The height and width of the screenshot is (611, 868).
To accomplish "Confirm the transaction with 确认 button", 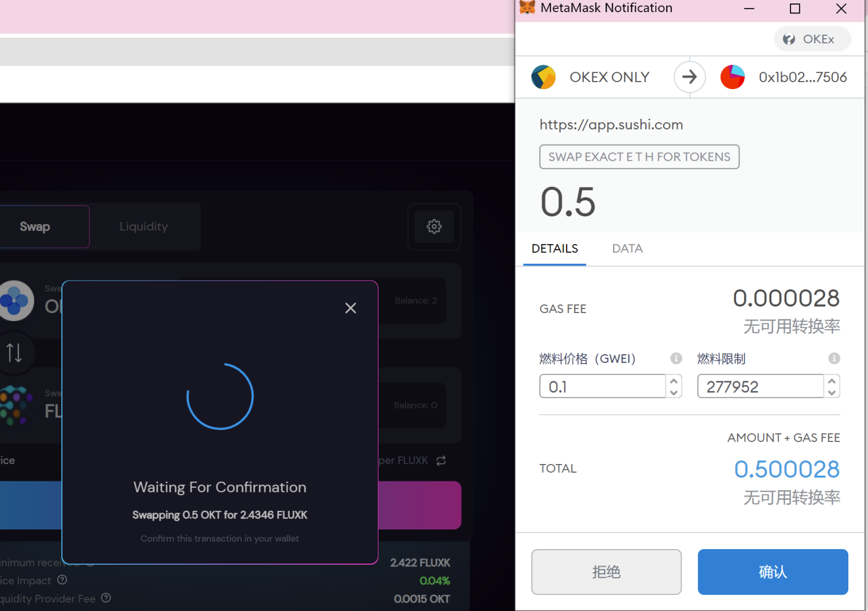I will (773, 572).
